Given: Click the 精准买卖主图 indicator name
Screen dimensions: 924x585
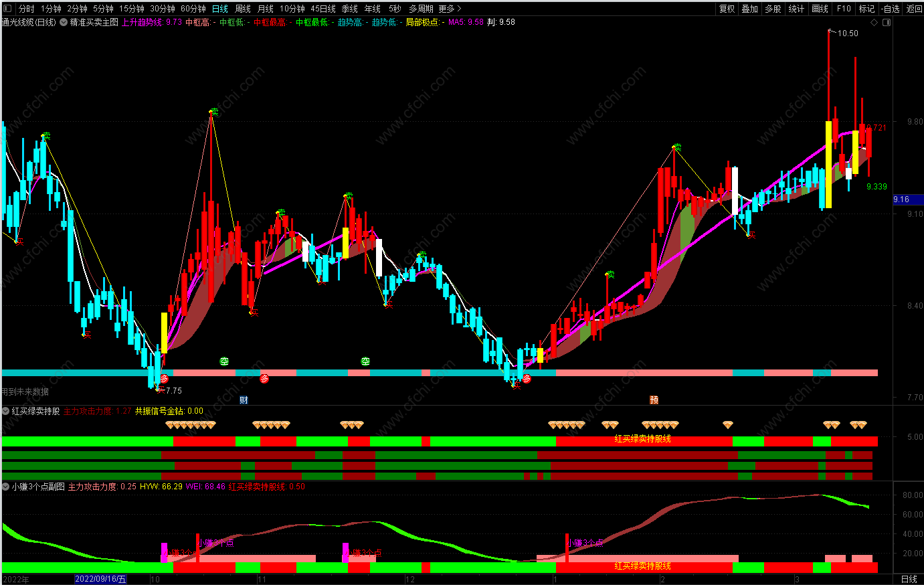Looking at the screenshot, I should coord(94,22).
